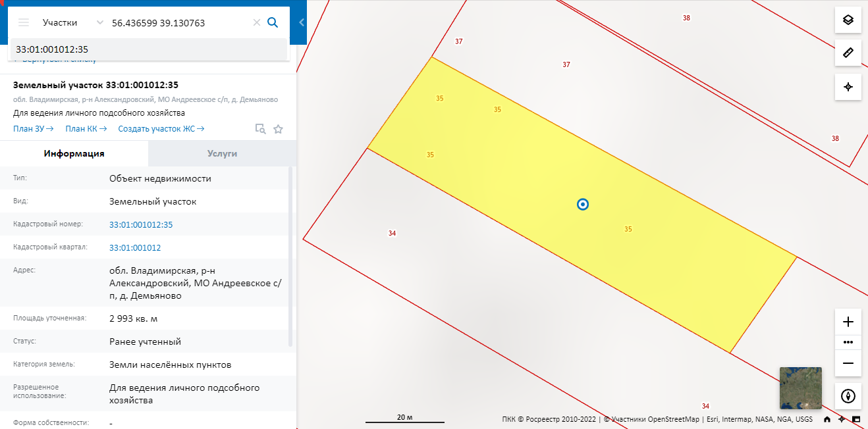The image size is (868, 429).
Task: Select status text Ранее учтенный
Action: (145, 341)
